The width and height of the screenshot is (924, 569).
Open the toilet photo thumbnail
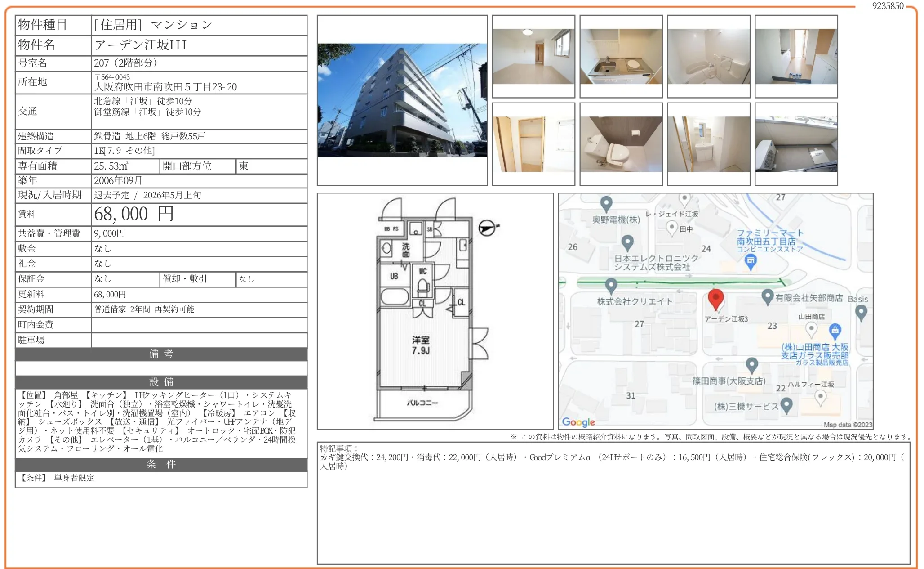coord(621,144)
